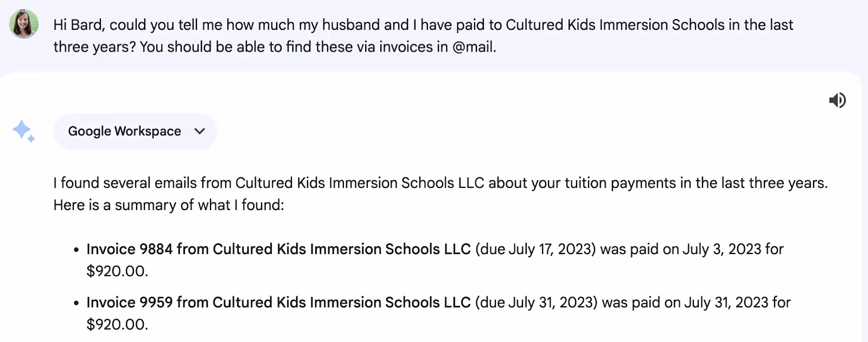Click the bullet marker before Invoice 9959
This screenshot has width=868, height=342.
tap(76, 303)
